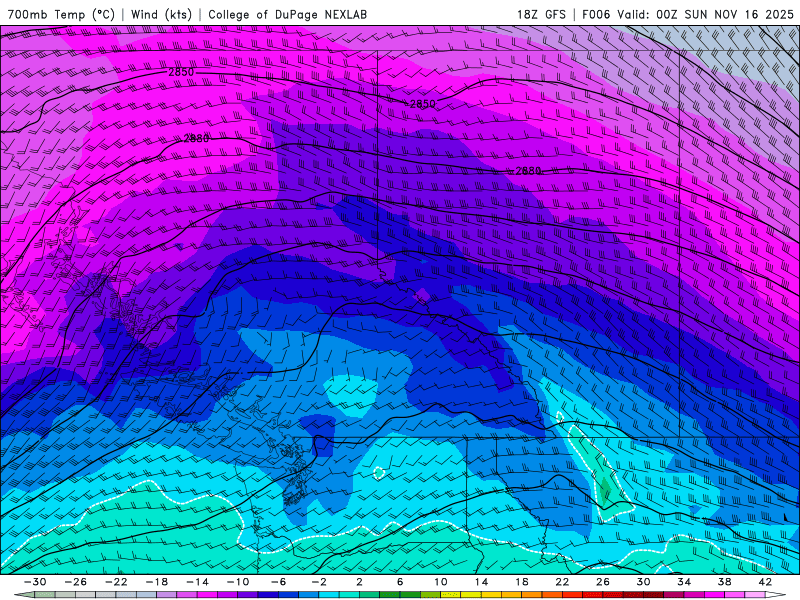The image size is (800, 600).
Task: Select the -18 temperature scale value
Action: pyautogui.click(x=157, y=582)
